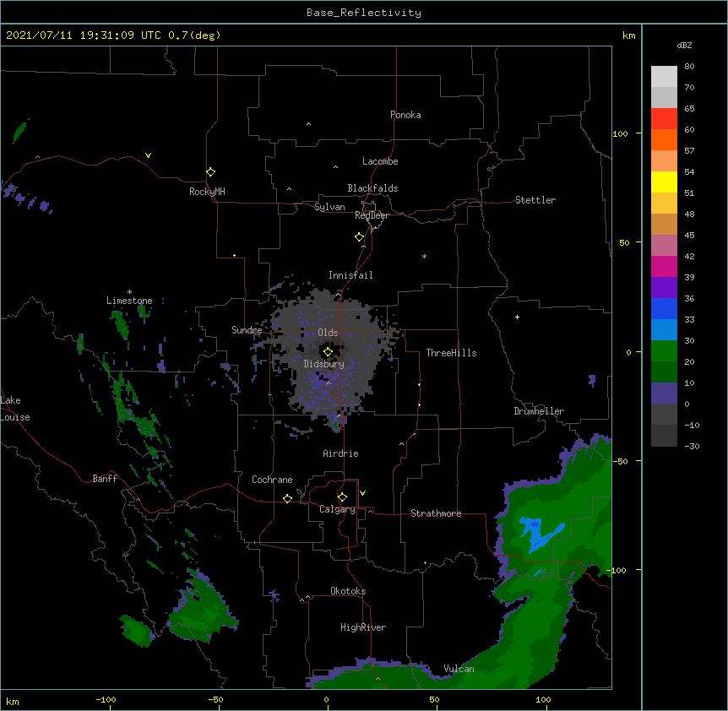This screenshot has width=728, height=711.
Task: Click the Innisfail city label
Action: [350, 275]
